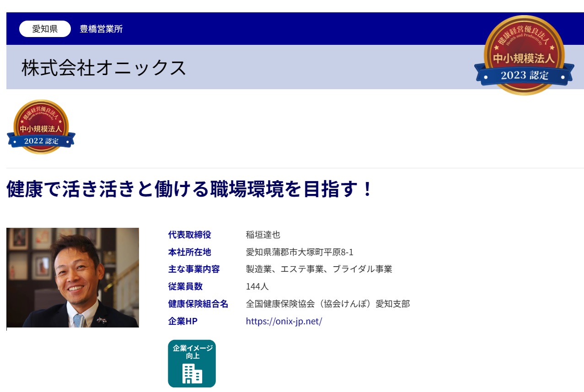Click the 株式会社オニックス company title
The image size is (584, 392).
click(104, 68)
